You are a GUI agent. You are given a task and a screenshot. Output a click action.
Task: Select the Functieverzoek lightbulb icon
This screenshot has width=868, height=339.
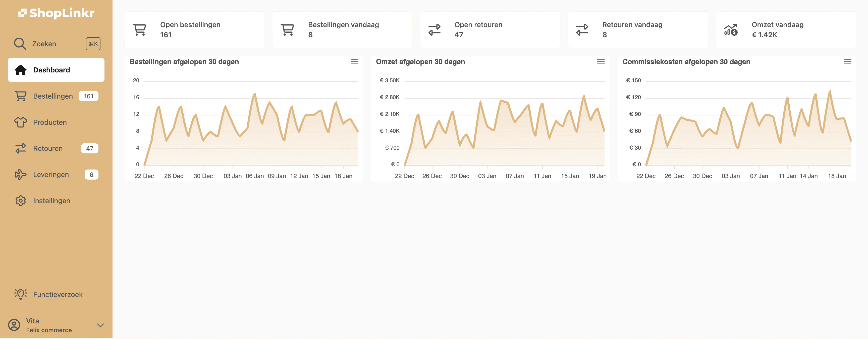click(x=20, y=294)
